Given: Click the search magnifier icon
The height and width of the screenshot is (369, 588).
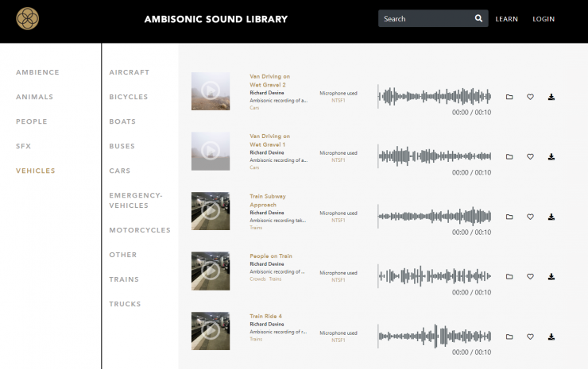Looking at the screenshot, I should 478,18.
